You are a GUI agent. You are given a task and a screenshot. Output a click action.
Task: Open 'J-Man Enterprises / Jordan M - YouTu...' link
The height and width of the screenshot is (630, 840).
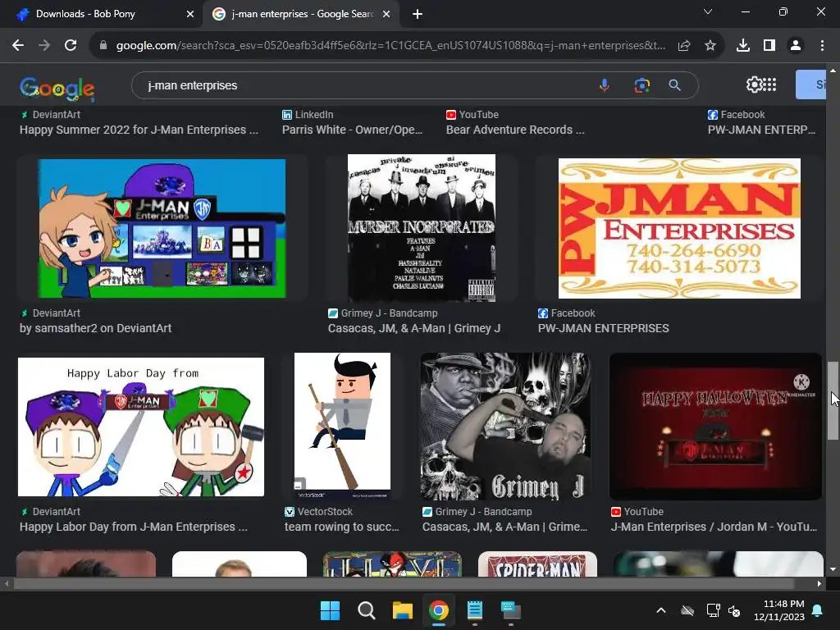[714, 527]
